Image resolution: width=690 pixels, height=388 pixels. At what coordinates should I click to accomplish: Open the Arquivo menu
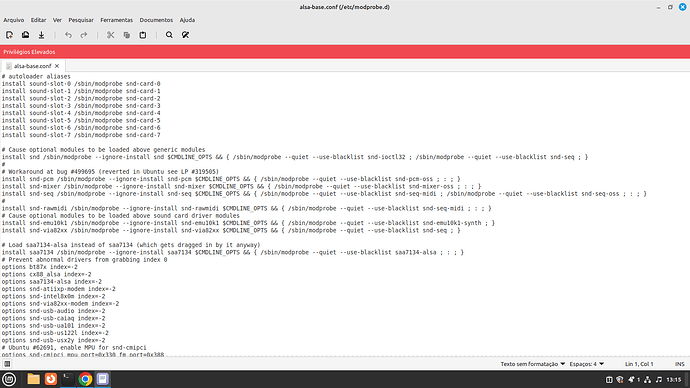[14, 20]
